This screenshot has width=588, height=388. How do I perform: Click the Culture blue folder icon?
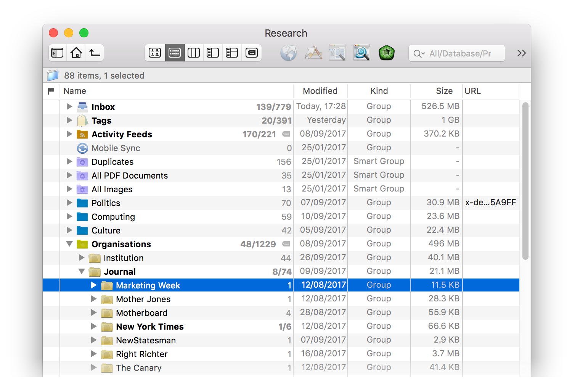tap(82, 230)
